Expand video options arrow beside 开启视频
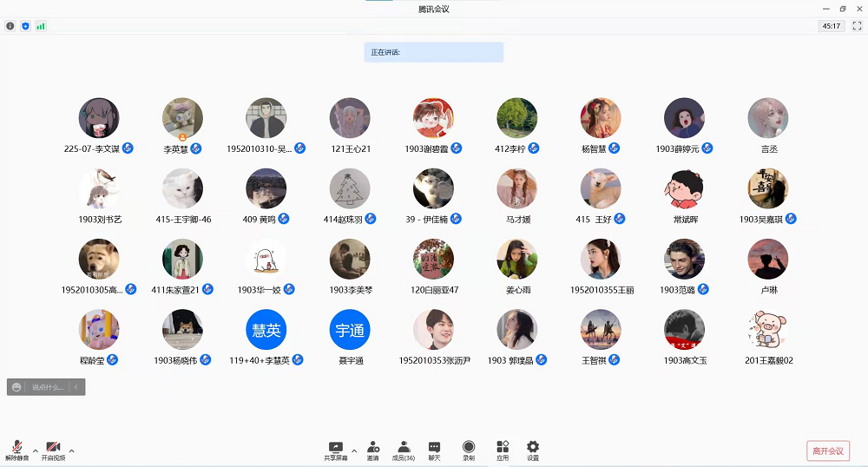Image resolution: width=868 pixels, height=467 pixels. [71, 451]
